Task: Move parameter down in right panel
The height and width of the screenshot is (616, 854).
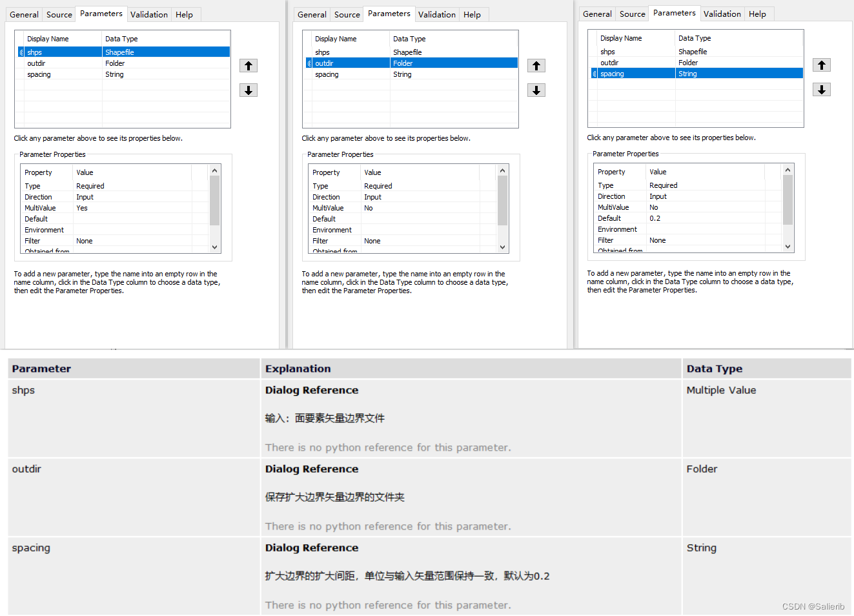Action: click(x=822, y=90)
